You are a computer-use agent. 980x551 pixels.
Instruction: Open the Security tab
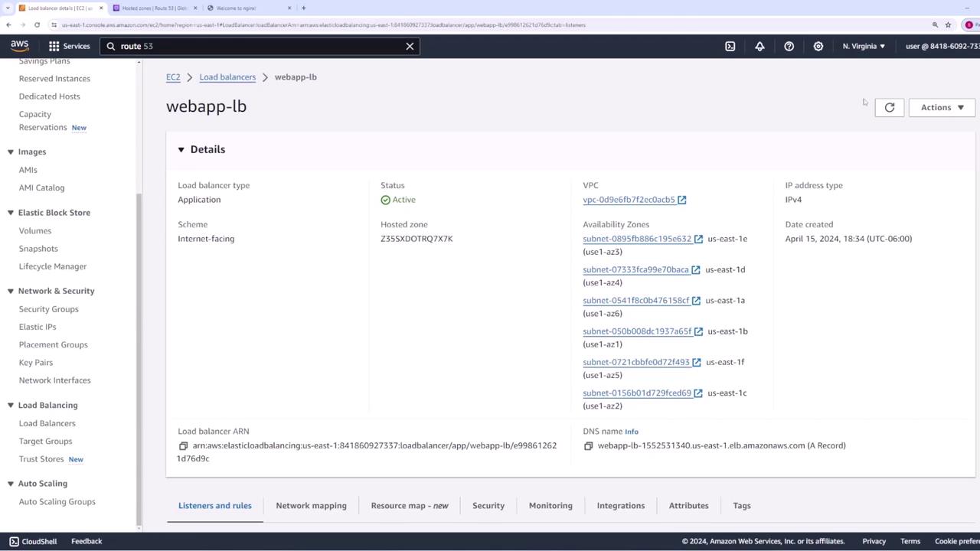(x=488, y=506)
